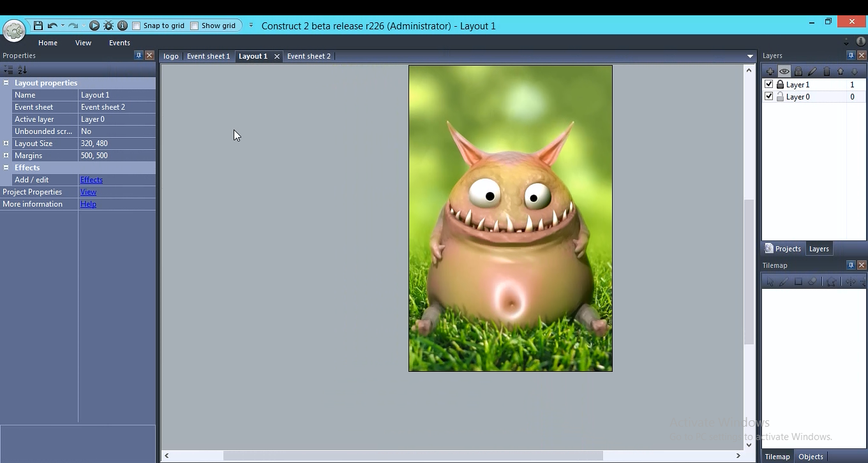Switch to the logo tab

[171, 56]
